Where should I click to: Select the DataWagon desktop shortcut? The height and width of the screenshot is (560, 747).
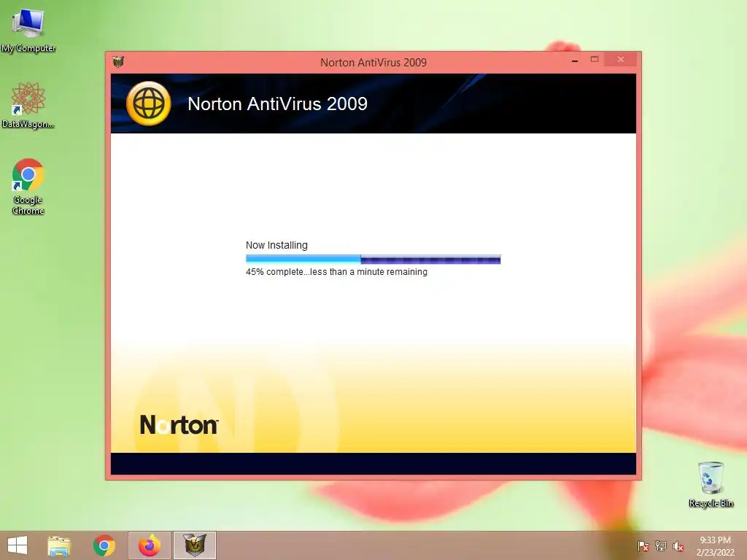point(28,105)
